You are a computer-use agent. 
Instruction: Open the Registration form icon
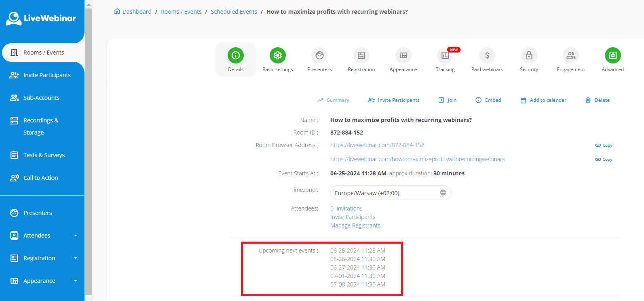[x=361, y=56]
